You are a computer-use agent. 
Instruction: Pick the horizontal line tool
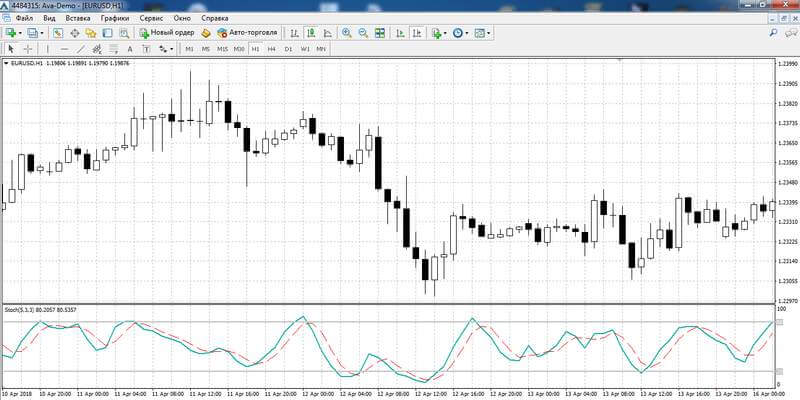tap(64, 49)
